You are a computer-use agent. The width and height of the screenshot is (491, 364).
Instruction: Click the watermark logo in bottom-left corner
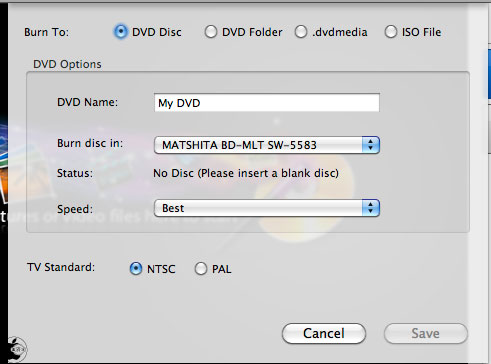click(x=17, y=349)
